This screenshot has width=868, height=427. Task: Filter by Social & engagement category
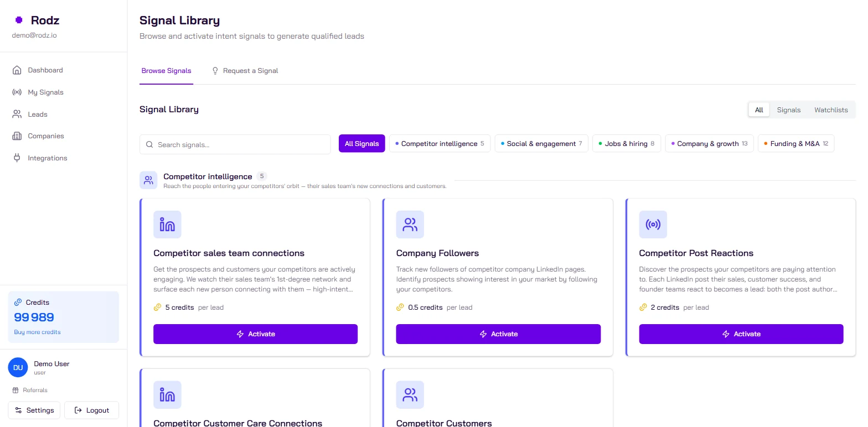[541, 144]
